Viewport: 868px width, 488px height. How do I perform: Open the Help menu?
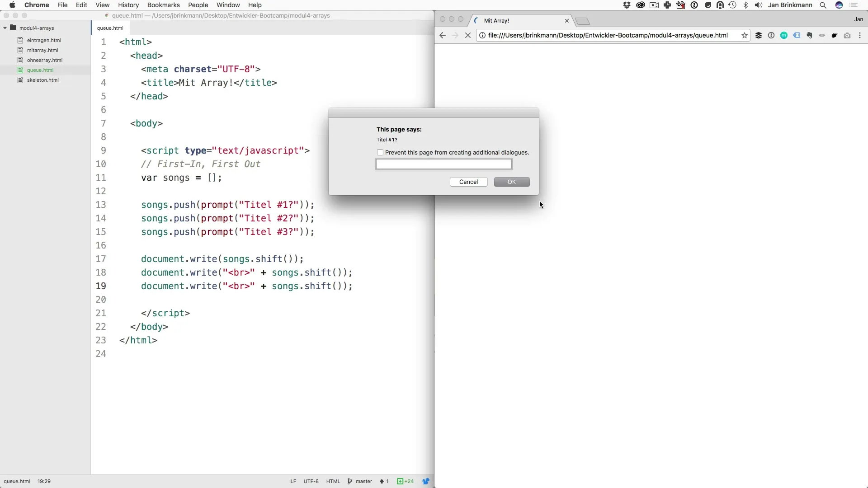tap(255, 5)
